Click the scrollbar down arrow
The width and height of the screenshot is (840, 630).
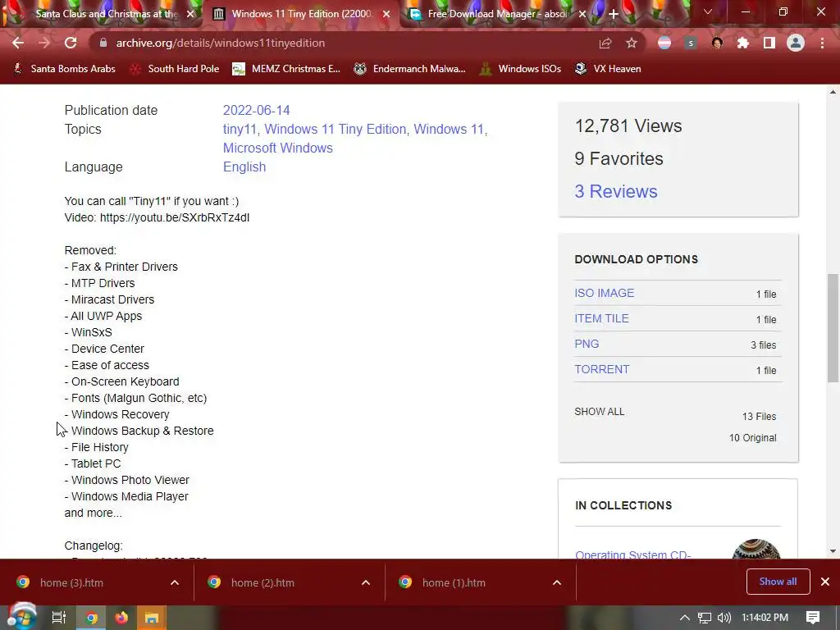point(833,550)
